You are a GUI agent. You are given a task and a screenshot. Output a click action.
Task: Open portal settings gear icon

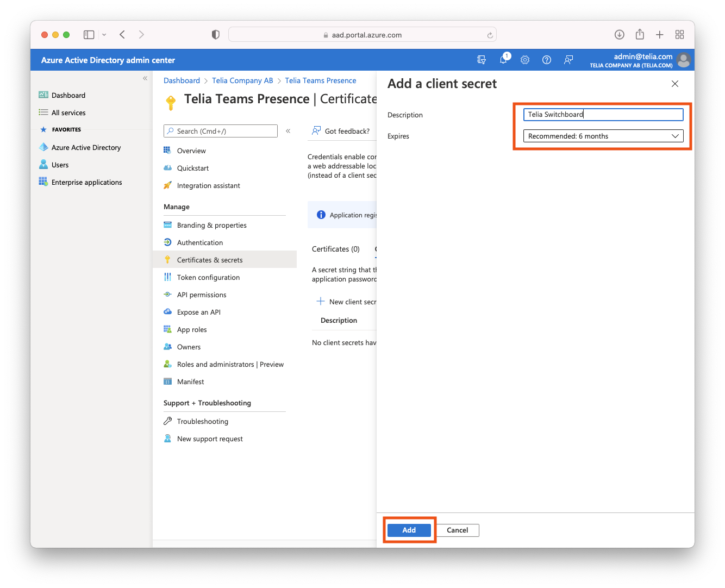[x=525, y=60]
